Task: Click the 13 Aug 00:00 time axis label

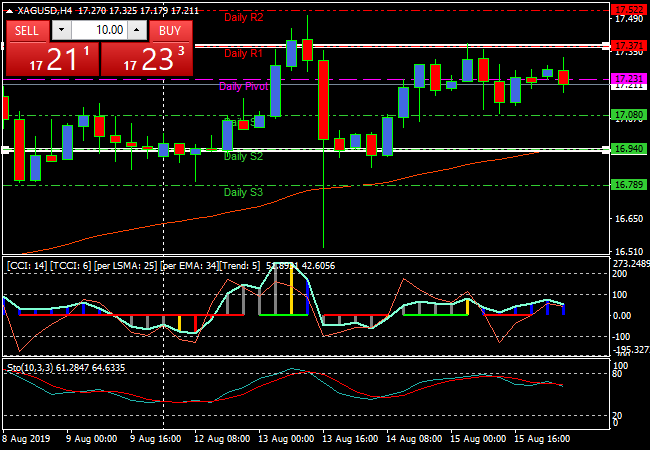Action: pyautogui.click(x=285, y=438)
